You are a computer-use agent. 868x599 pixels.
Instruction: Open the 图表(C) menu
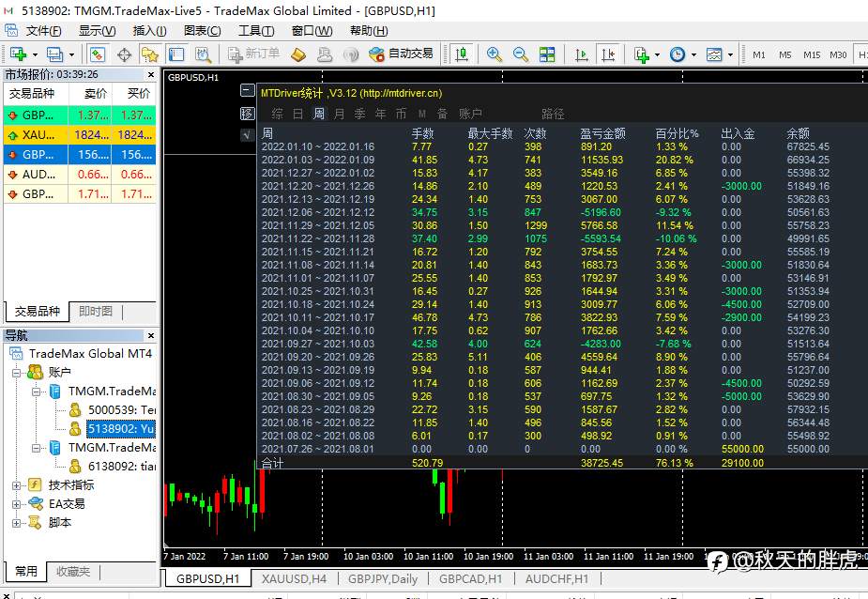[203, 31]
